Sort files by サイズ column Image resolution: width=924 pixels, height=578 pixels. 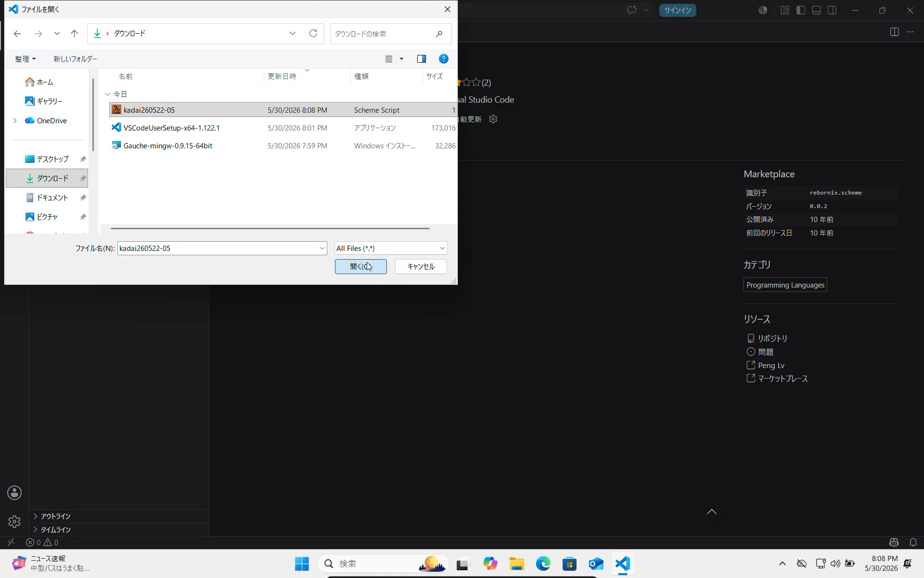point(435,76)
